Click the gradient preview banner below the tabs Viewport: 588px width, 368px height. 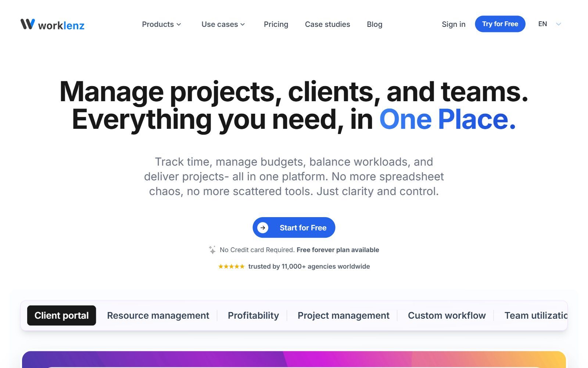[294, 360]
